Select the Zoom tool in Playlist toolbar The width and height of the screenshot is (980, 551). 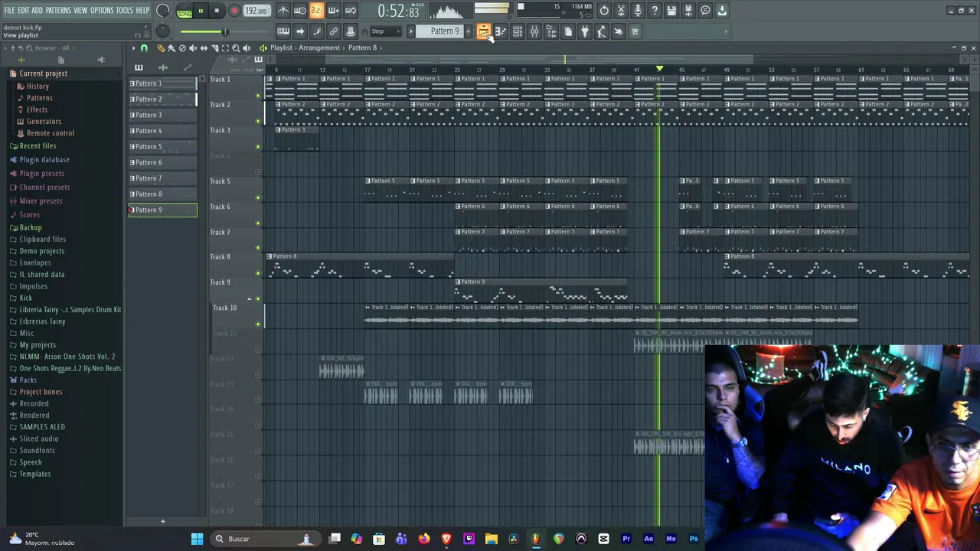(236, 47)
